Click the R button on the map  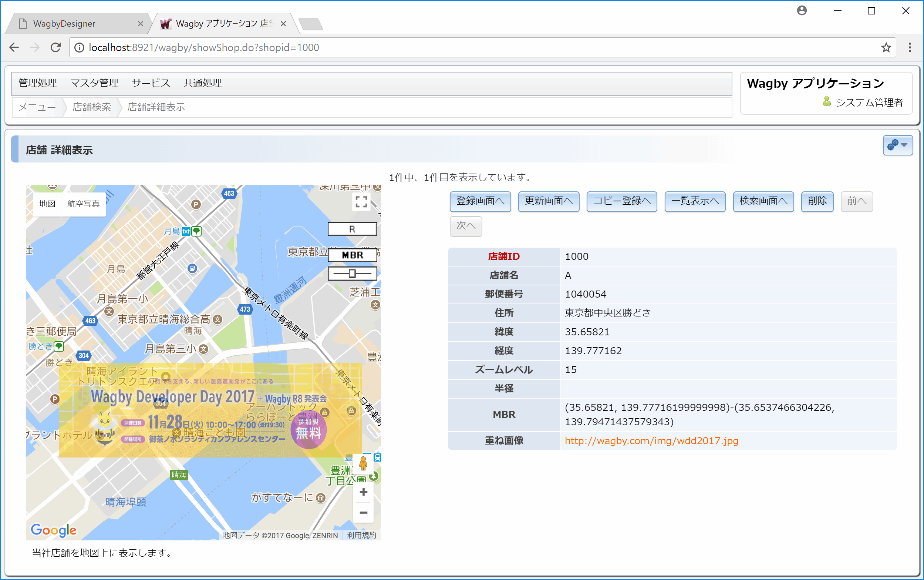tap(352, 229)
